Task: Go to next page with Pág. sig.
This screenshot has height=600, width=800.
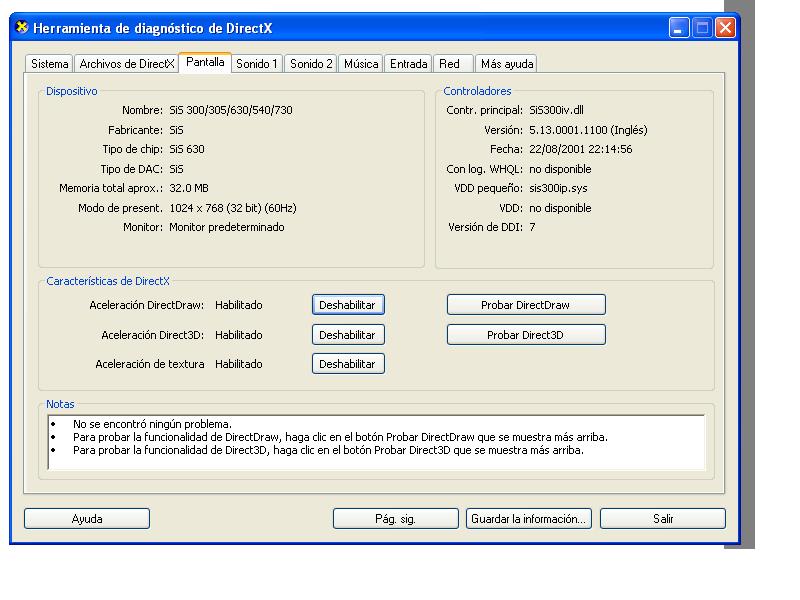Action: pyautogui.click(x=395, y=519)
